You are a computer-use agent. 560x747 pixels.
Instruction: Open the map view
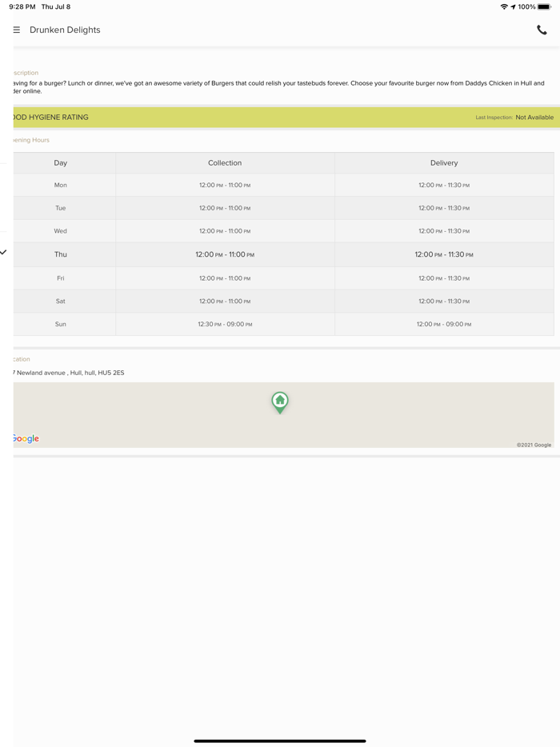[283, 415]
